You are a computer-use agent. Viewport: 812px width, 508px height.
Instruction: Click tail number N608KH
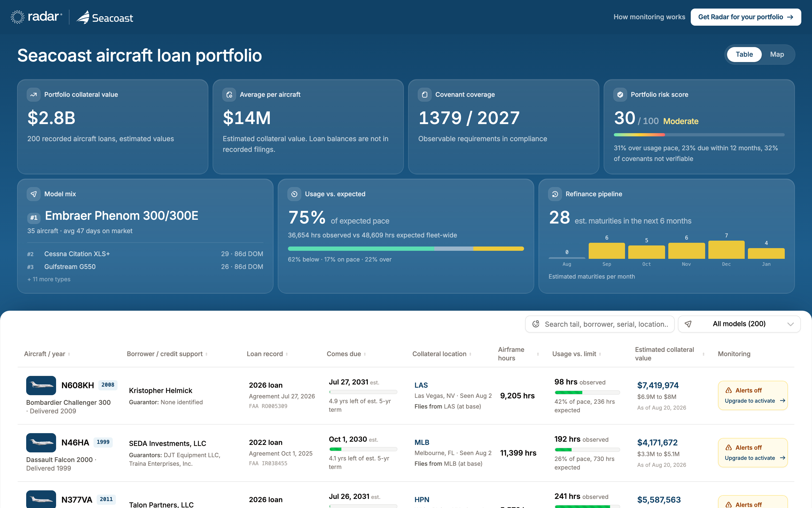(77, 385)
